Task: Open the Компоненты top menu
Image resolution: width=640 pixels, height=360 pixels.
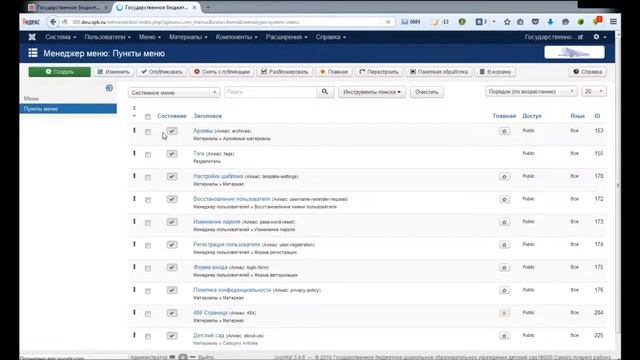Action: (x=236, y=37)
